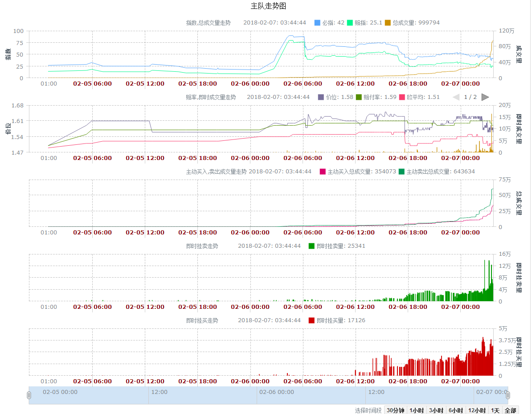Select the 1小时 time range
532x414 pixels.
point(416,410)
